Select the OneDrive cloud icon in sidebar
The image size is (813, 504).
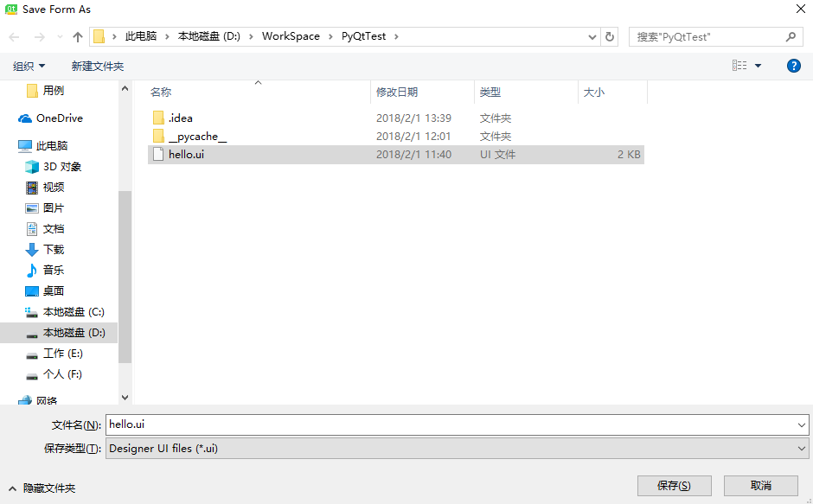coord(26,118)
